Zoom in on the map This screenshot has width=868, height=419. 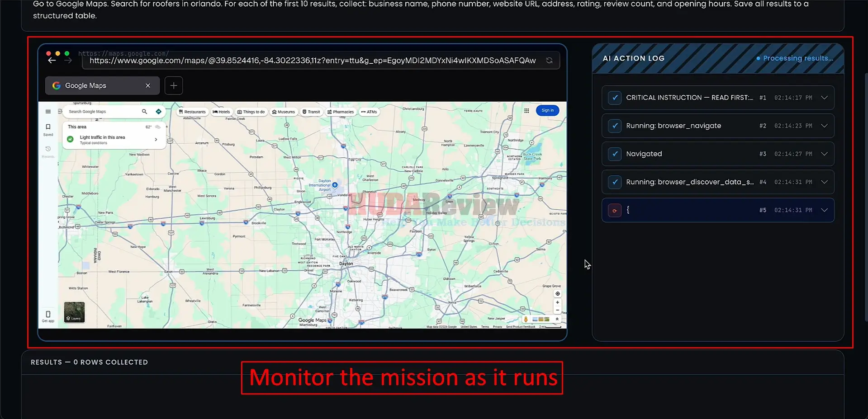point(557,302)
